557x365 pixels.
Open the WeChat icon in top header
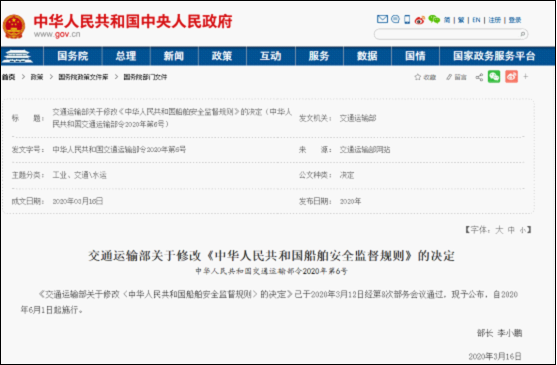pos(434,20)
